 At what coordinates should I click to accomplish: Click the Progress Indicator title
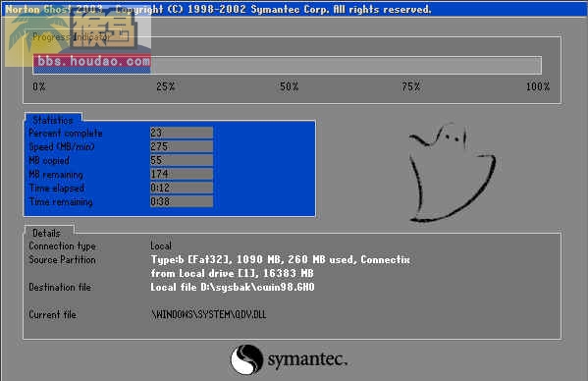72,36
